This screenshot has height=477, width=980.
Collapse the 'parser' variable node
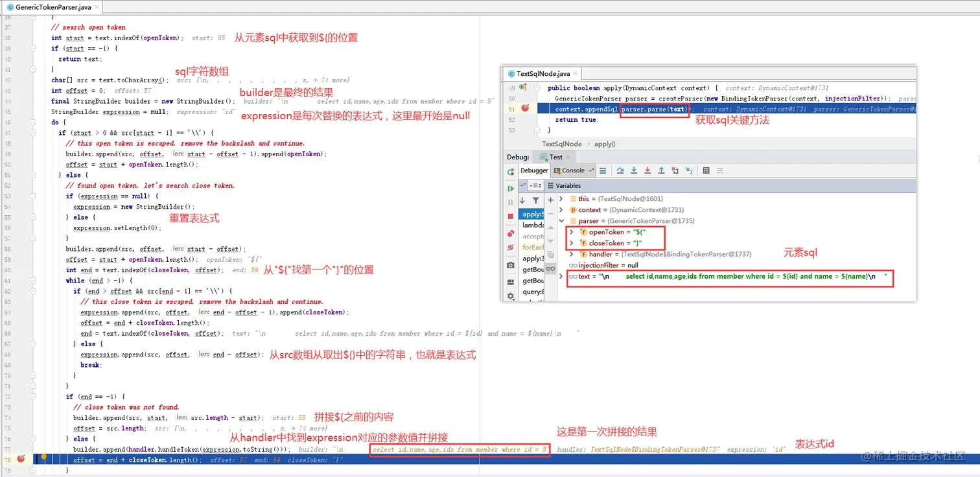(561, 221)
